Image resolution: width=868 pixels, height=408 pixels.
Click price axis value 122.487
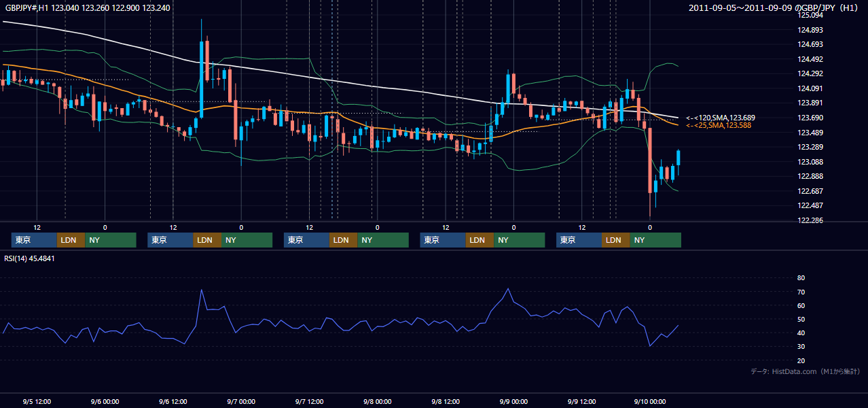[x=810, y=205]
